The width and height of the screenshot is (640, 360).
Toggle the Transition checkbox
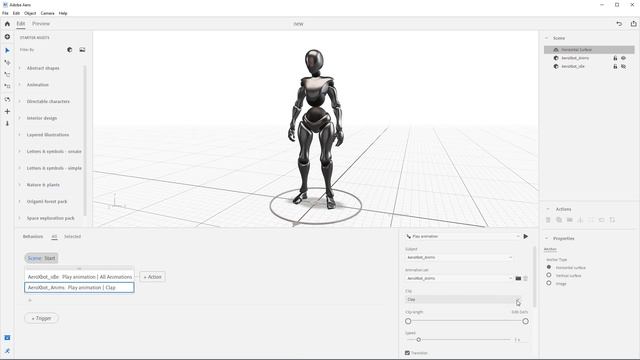tap(407, 353)
